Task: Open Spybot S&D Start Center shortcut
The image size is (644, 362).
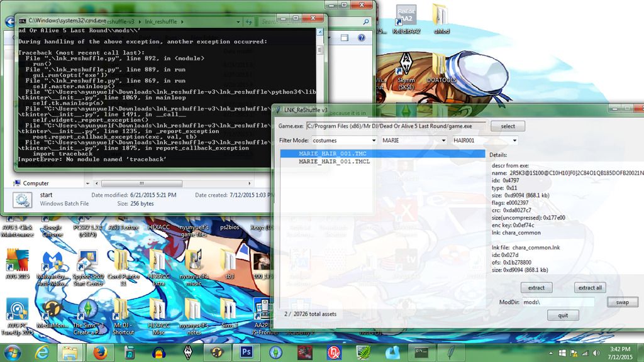Action: (88, 267)
